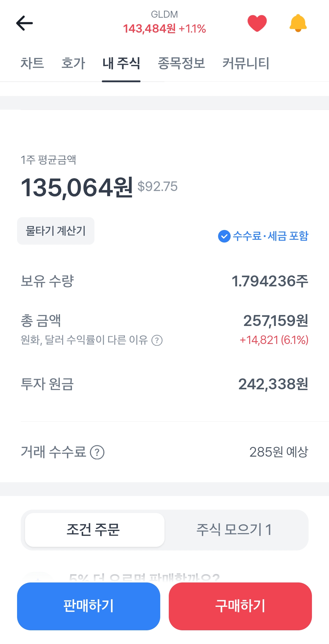Tap the help icon after 수익률이 다른 이유

click(x=157, y=340)
